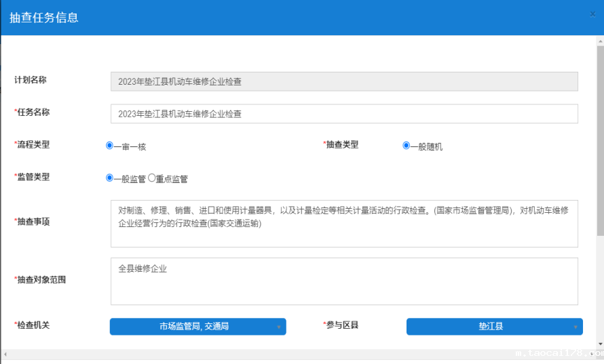Screen dimensions: 604x364
Task: Select the 一般随机 inspection type radio
Action: coord(406,145)
